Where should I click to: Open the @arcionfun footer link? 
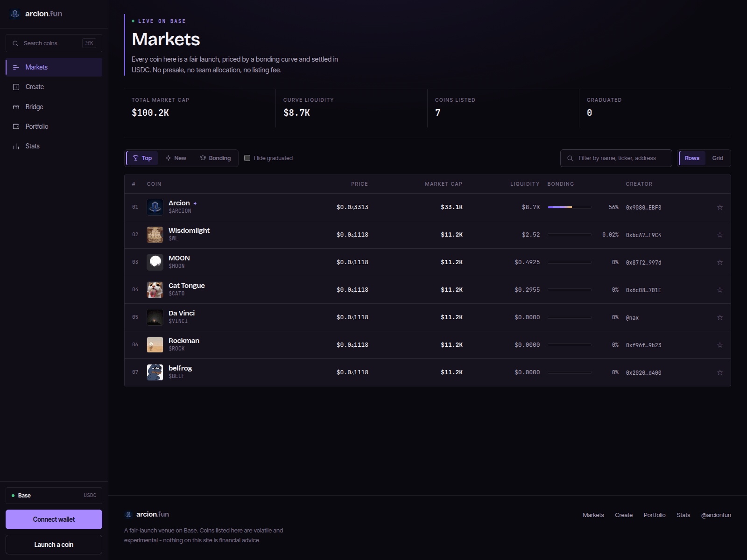[716, 515]
